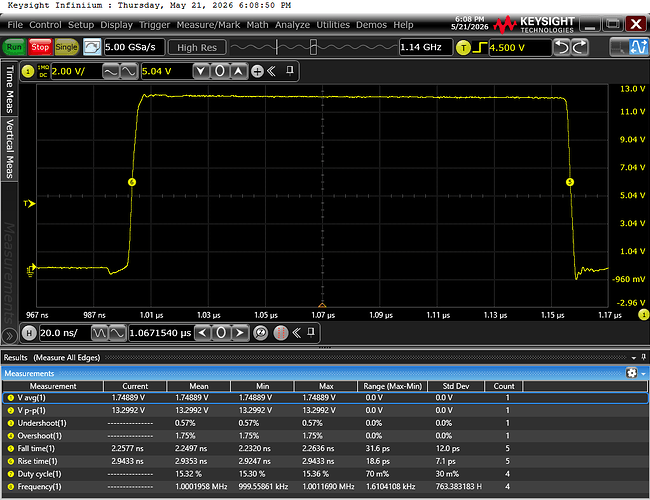Select the zoom box cursor mode icon

coord(618,47)
